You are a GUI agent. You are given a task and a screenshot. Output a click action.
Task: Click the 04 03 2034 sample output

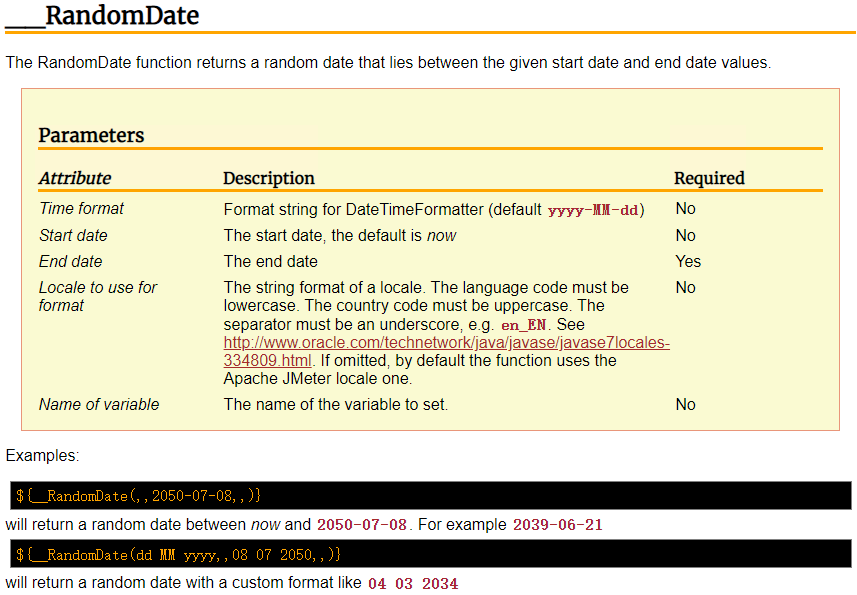(413, 583)
